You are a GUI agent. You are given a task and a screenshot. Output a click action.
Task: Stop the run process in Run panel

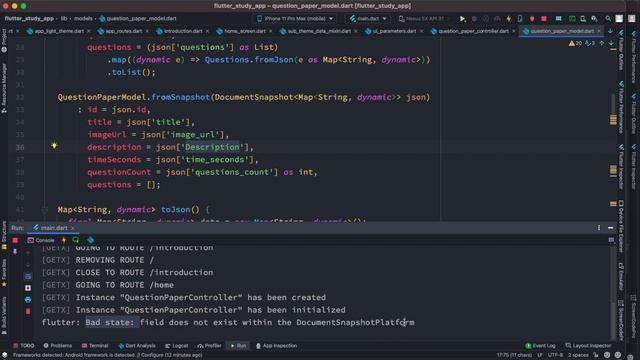pyautogui.click(x=15, y=240)
